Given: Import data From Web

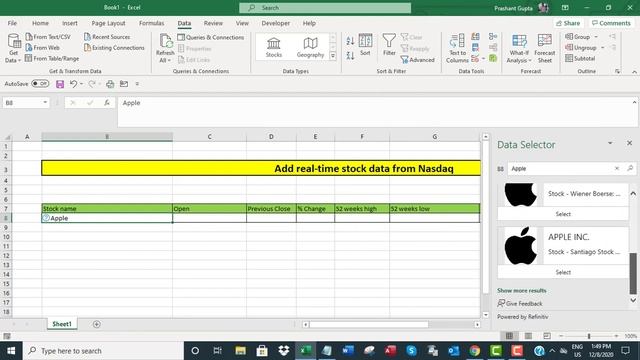Looking at the screenshot, I should [x=42, y=48].
